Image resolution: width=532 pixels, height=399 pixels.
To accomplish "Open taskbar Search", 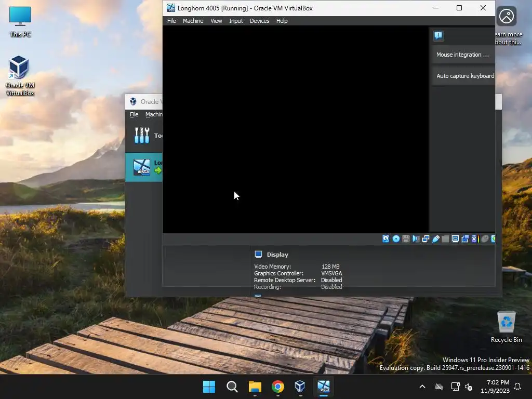I will click(x=232, y=387).
